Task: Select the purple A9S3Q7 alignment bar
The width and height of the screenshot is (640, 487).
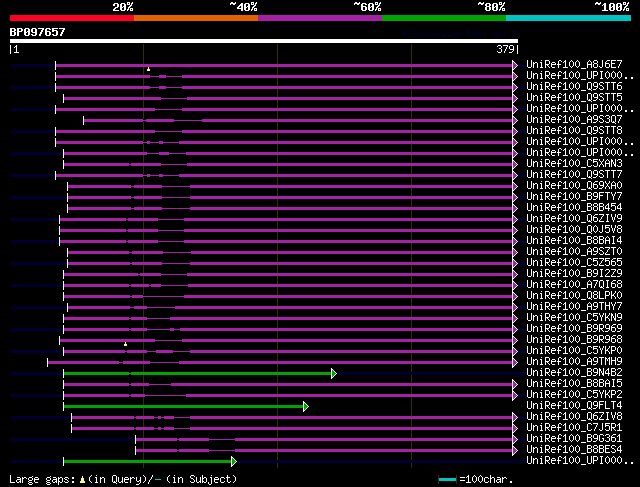Action: pos(298,120)
